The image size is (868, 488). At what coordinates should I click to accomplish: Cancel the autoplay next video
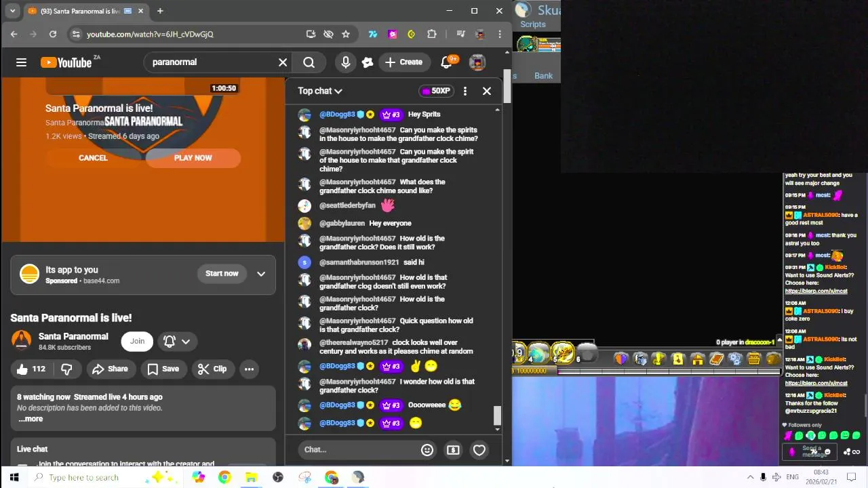tap(93, 158)
